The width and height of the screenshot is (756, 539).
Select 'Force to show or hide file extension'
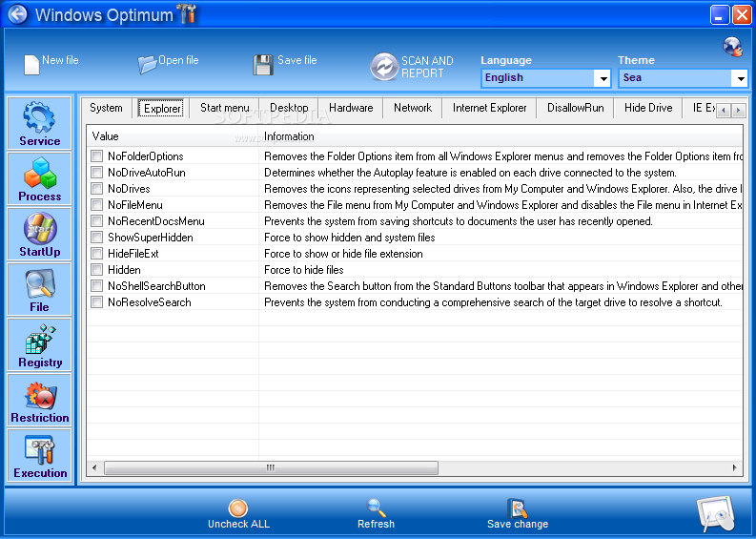coord(343,254)
